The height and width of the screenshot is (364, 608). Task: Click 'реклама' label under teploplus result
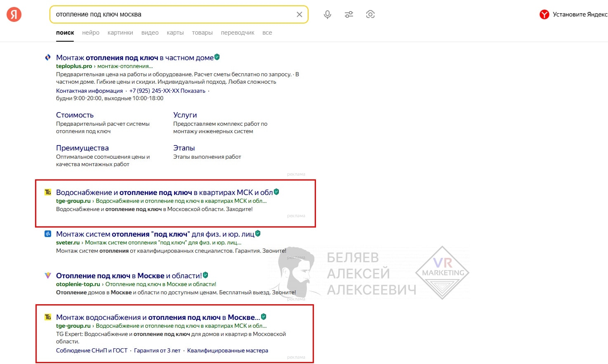[296, 174]
